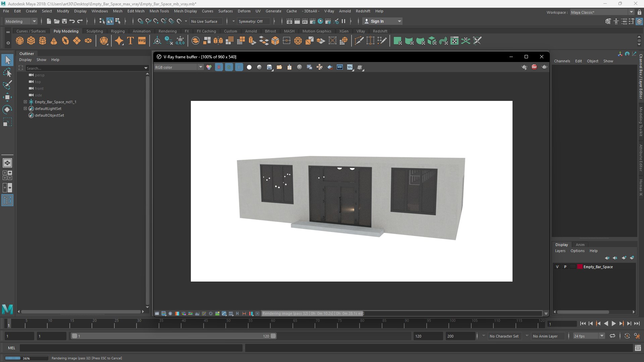Image resolution: width=644 pixels, height=362 pixels.
Task: Click Show in the Channel Box
Action: pos(608,61)
